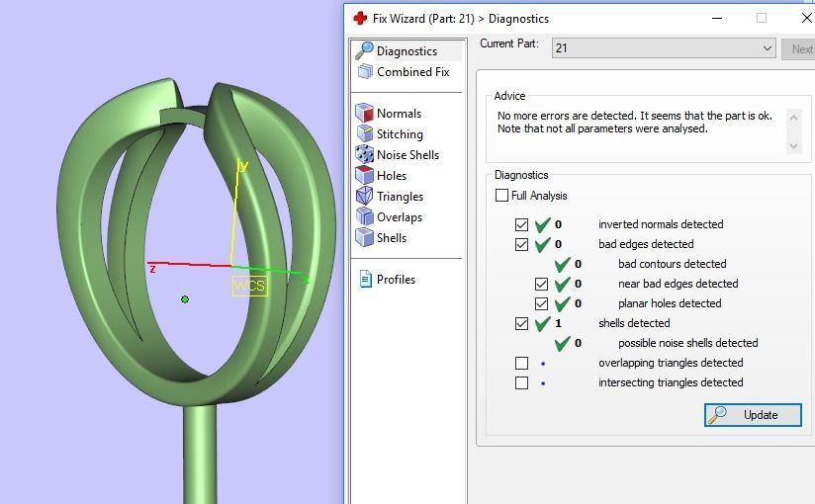Viewport: 815px width, 504px height.
Task: Click the Advice box scroll down arrow
Action: tap(793, 146)
